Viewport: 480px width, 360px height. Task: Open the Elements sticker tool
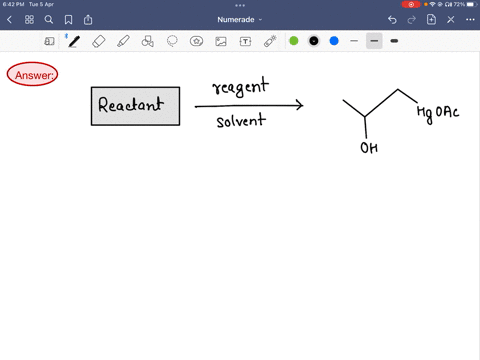pos(196,41)
